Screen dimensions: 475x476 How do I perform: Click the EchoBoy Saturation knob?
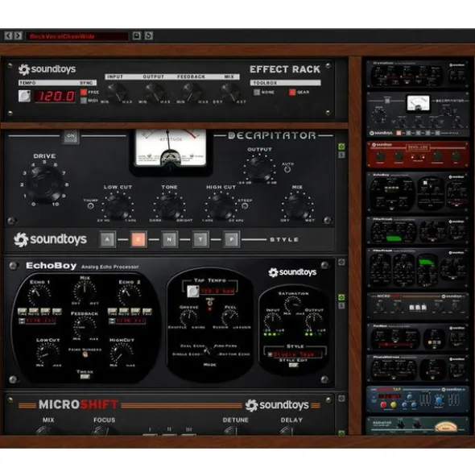pyautogui.click(x=292, y=304)
